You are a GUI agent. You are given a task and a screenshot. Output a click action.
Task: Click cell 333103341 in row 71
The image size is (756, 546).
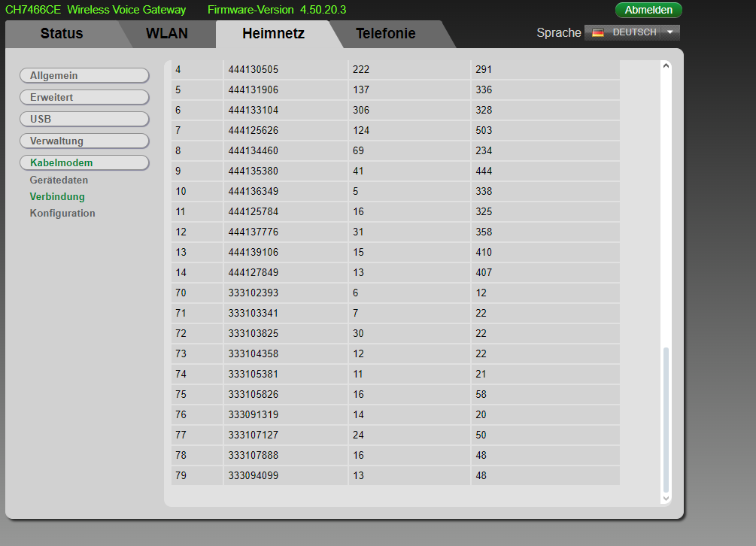[285, 313]
